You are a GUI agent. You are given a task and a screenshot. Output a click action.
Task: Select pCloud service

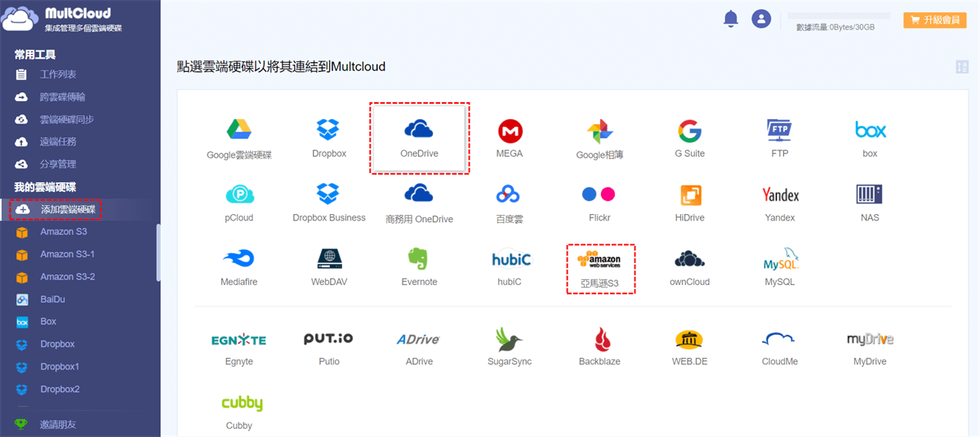[239, 194]
